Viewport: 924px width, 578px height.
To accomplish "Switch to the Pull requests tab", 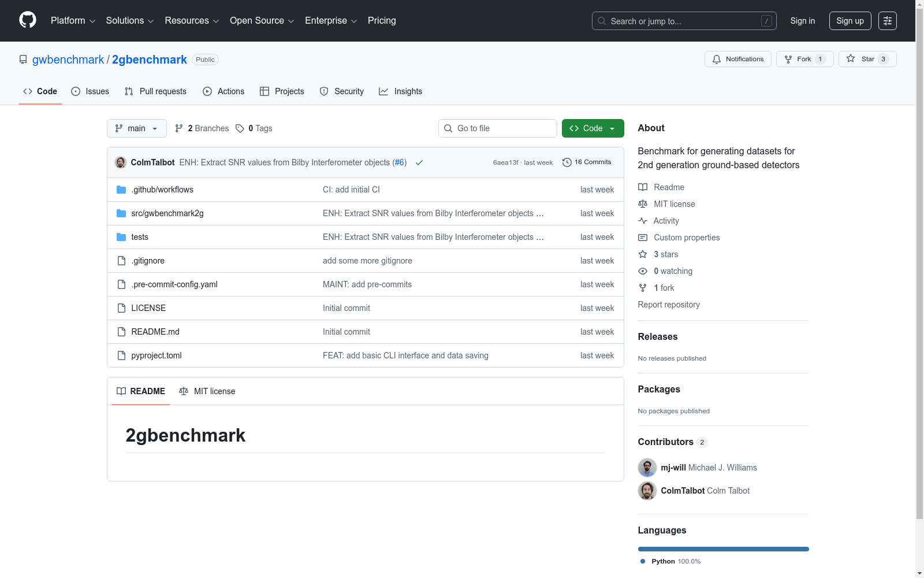I will (x=155, y=91).
